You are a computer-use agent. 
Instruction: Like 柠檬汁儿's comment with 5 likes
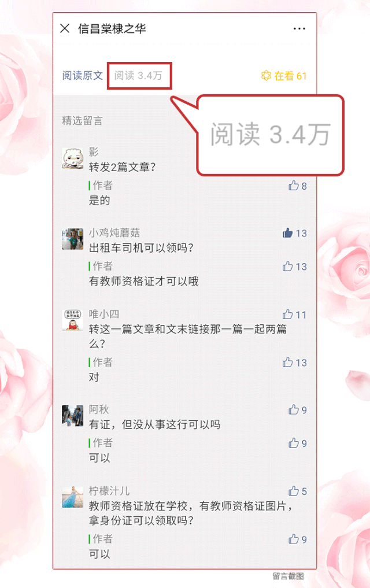[x=294, y=491]
